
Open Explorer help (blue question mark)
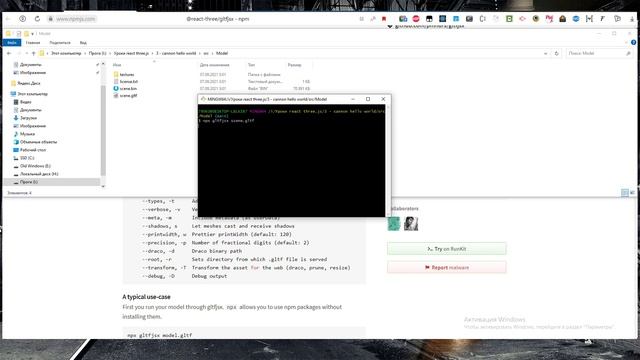[633, 42]
